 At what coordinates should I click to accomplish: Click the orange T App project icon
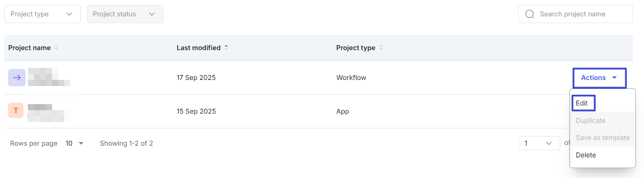click(x=16, y=110)
